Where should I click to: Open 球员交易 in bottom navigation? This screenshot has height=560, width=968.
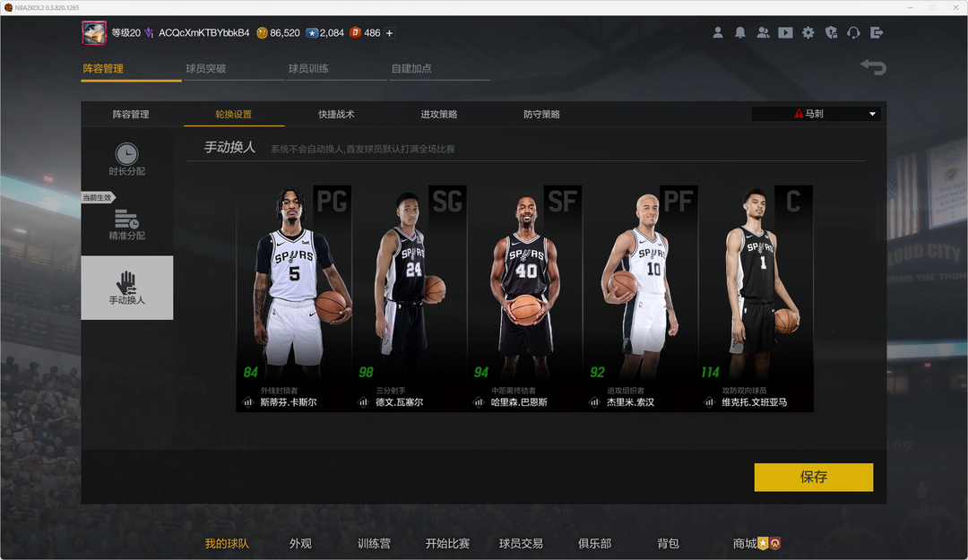pos(521,543)
